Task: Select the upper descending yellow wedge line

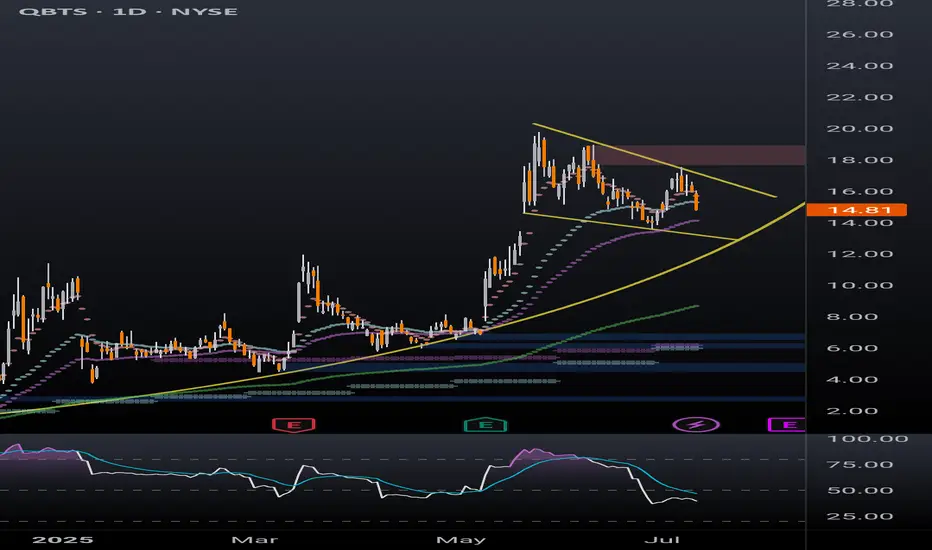Action: tap(654, 160)
